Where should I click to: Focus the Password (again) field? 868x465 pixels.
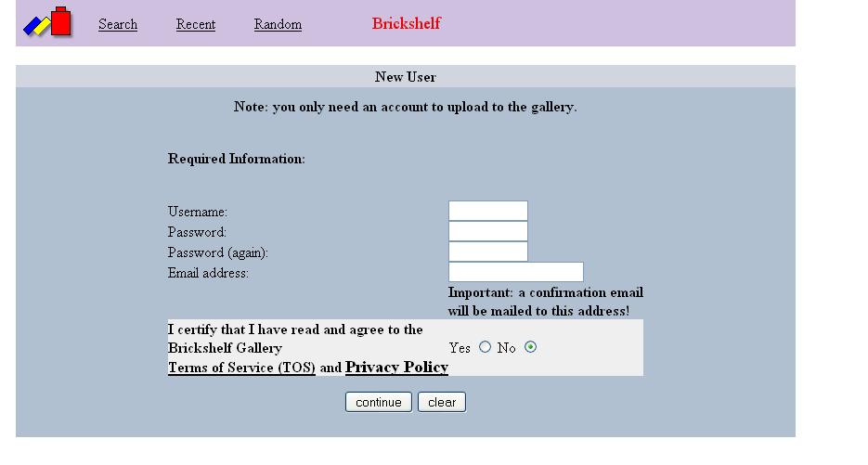click(487, 252)
